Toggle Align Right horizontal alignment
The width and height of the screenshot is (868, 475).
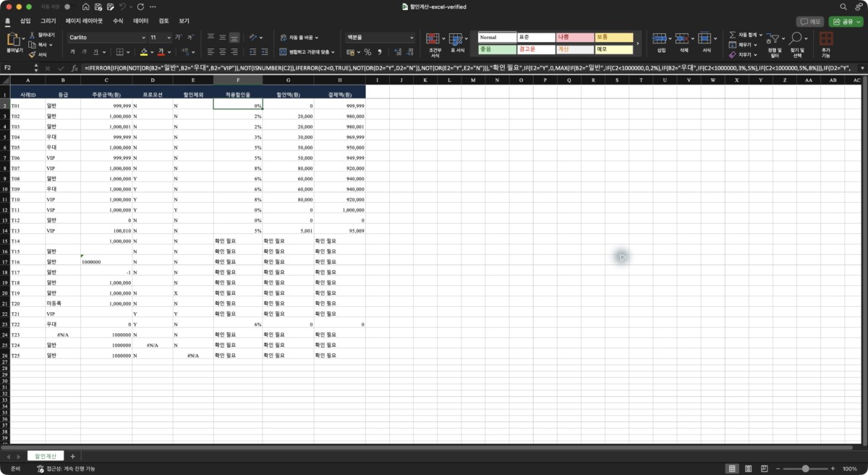click(235, 52)
